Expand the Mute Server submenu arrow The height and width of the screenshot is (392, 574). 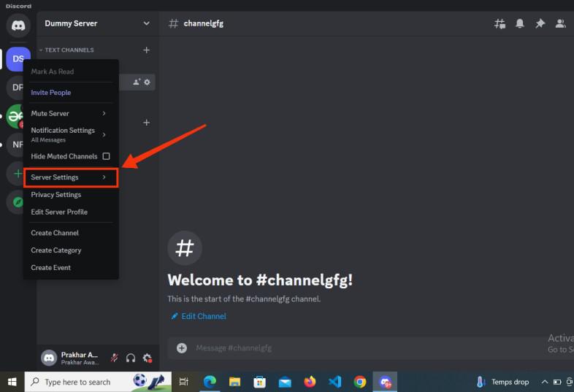104,113
